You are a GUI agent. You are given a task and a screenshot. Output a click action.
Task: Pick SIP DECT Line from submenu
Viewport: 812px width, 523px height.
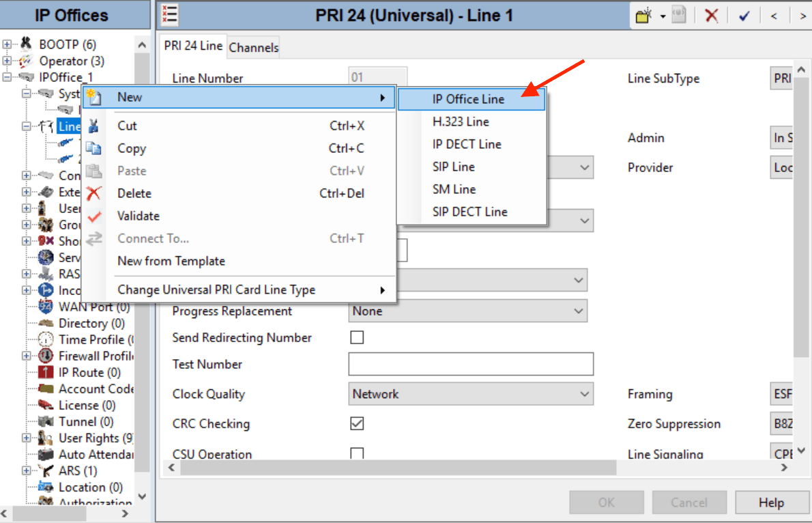point(472,212)
